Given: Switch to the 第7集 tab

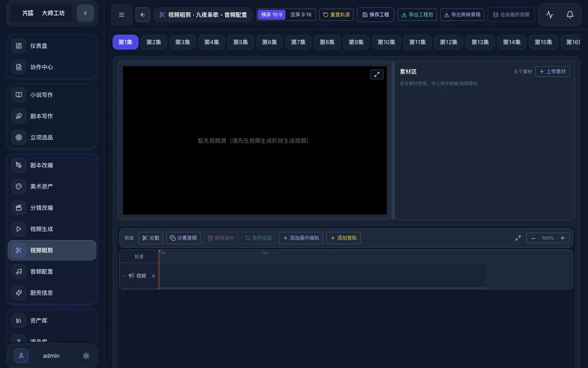Looking at the screenshot, I should click(x=298, y=42).
